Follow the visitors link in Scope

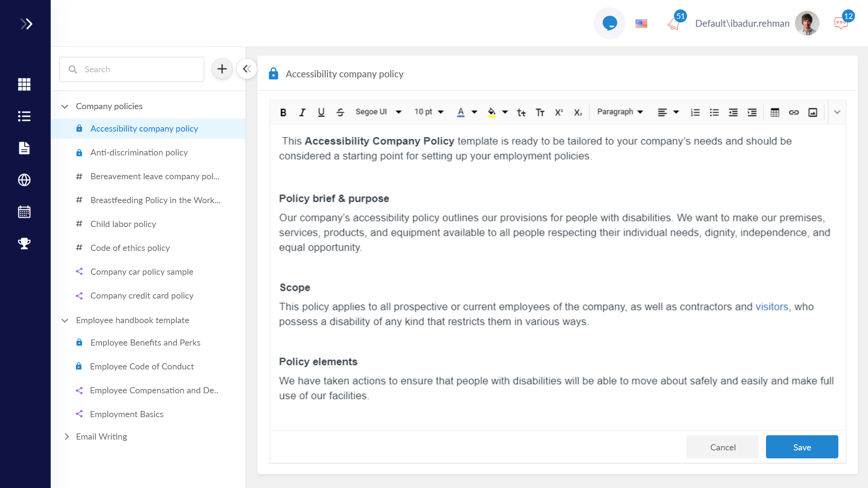tap(772, 307)
